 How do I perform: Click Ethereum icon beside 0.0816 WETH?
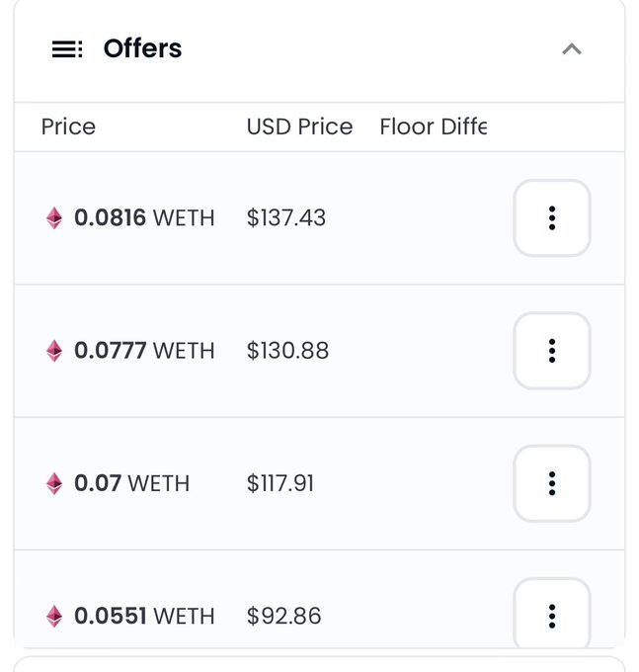pos(54,218)
